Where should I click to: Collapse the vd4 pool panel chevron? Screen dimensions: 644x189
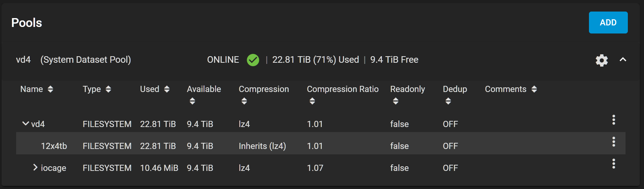[x=623, y=60]
